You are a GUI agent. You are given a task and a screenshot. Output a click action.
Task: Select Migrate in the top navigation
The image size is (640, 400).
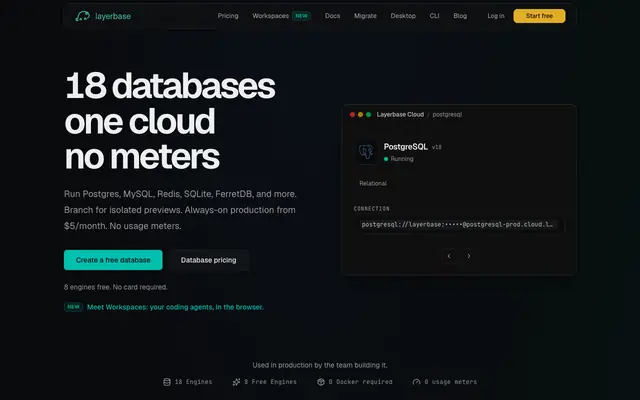coord(365,16)
